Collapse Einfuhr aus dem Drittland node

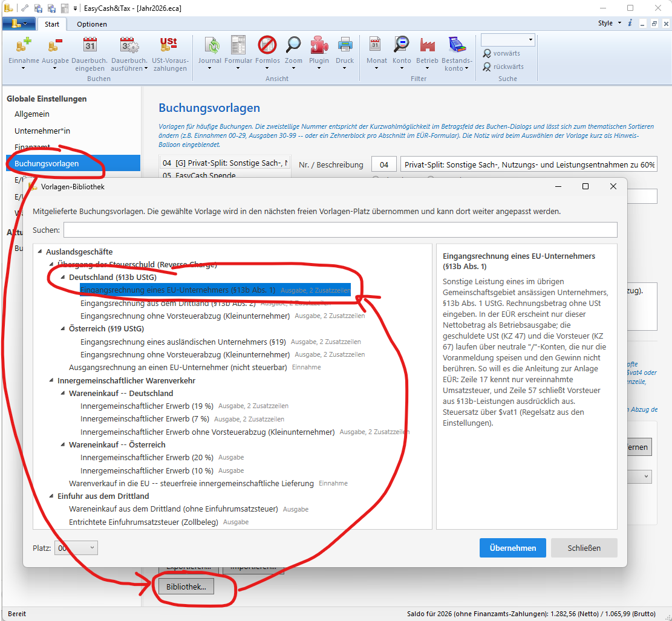click(x=51, y=496)
